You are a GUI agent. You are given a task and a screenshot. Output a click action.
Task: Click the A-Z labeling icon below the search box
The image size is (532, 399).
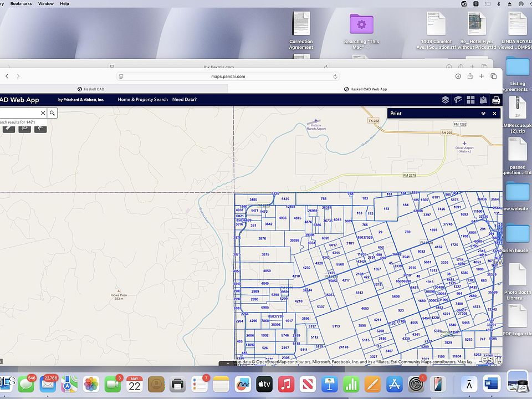click(24, 128)
